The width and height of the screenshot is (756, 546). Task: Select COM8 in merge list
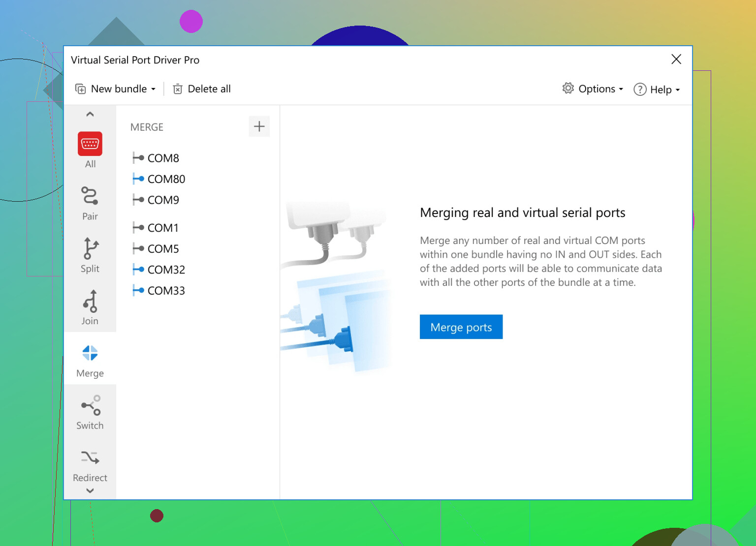[163, 158]
